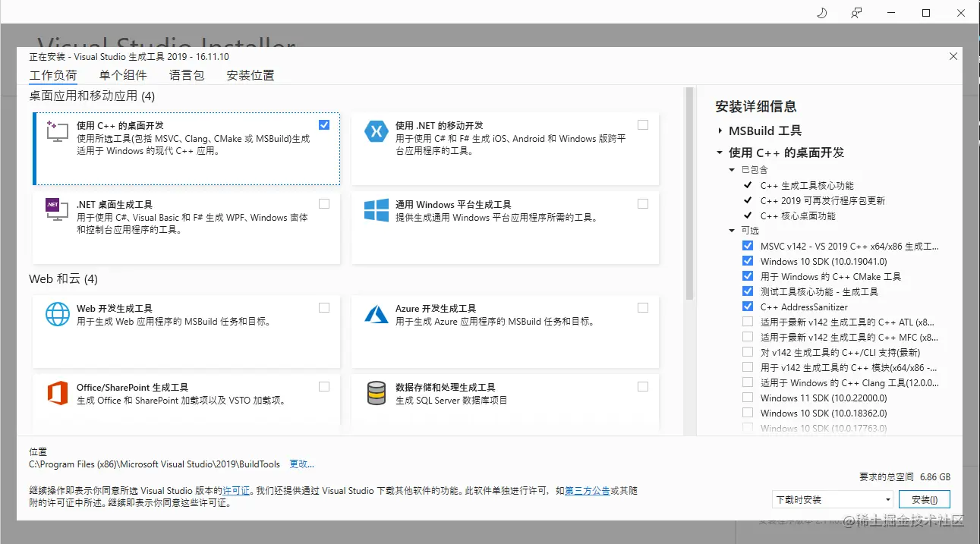The image size is (980, 544).
Task: Click the Azure 开发生成工具 logo icon
Action: pos(377,314)
